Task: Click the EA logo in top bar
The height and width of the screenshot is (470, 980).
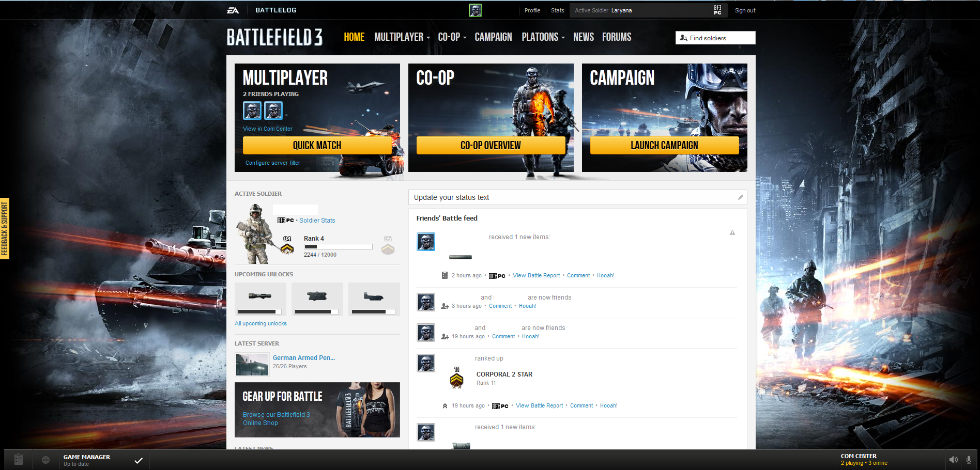Action: pyautogui.click(x=233, y=10)
